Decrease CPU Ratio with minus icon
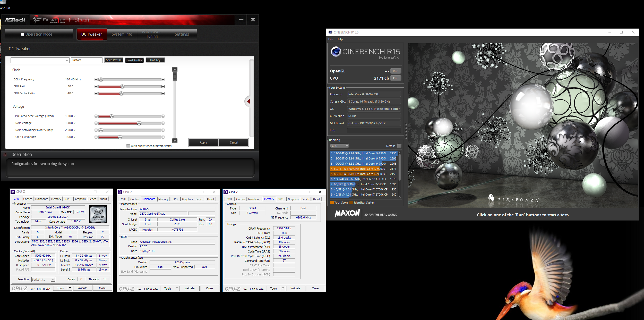This screenshot has height=320, width=644. [x=96, y=87]
